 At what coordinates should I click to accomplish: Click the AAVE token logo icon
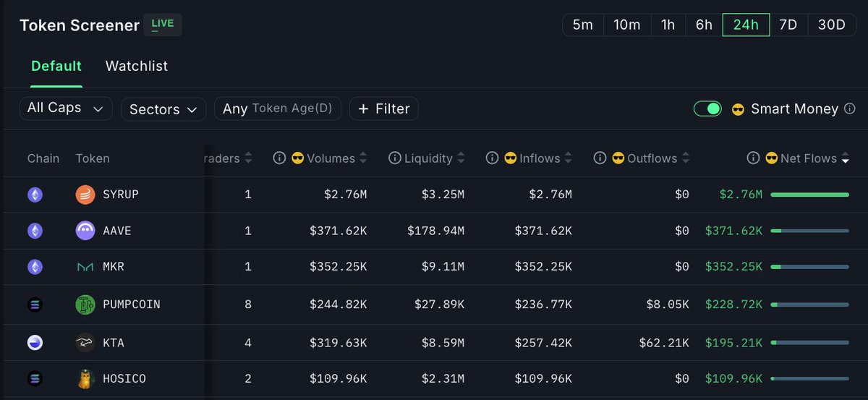coord(85,231)
